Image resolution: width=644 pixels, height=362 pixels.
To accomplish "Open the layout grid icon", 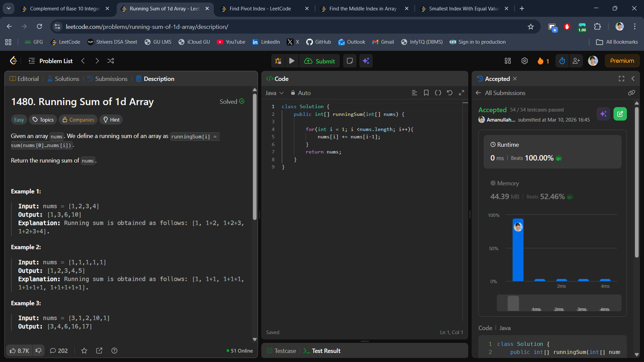I will click(x=508, y=61).
